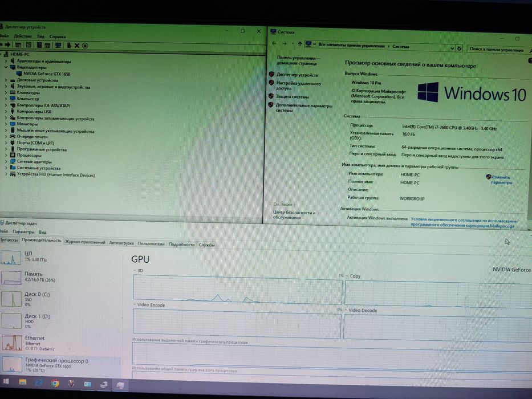Expand Аудиовходы и аудиовыходы node
The image size is (532, 399).
pos(6,61)
